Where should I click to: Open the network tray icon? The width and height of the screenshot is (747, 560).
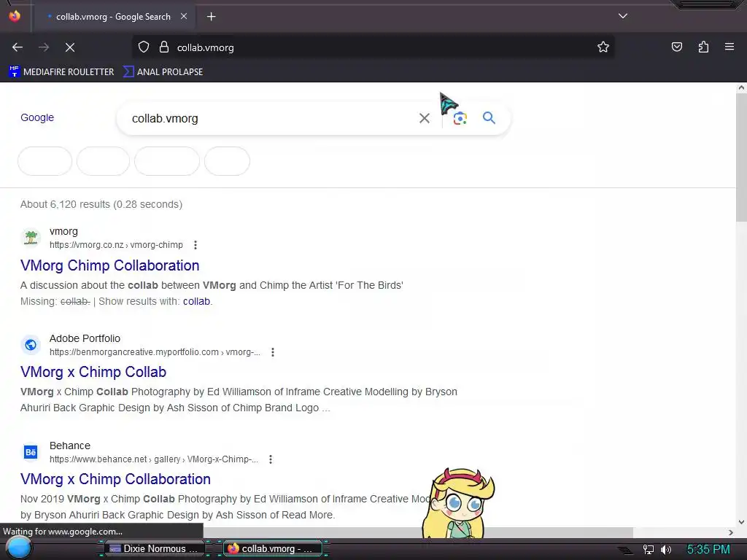(x=649, y=550)
